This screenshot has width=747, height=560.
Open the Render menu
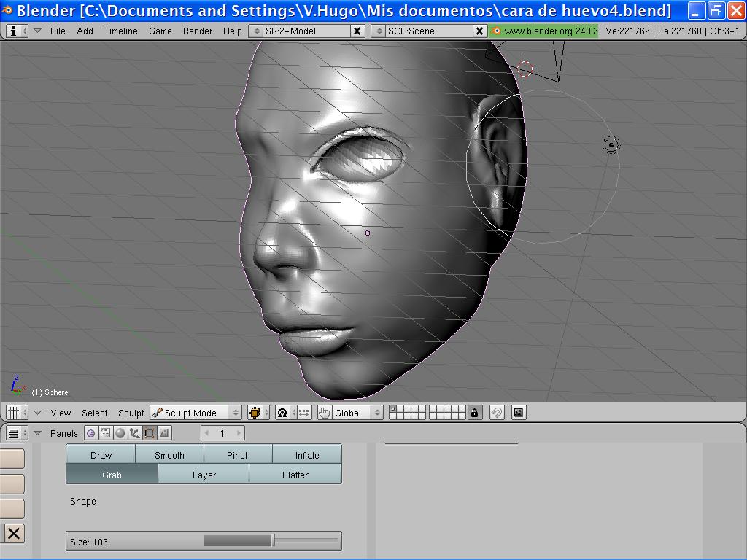coord(197,31)
